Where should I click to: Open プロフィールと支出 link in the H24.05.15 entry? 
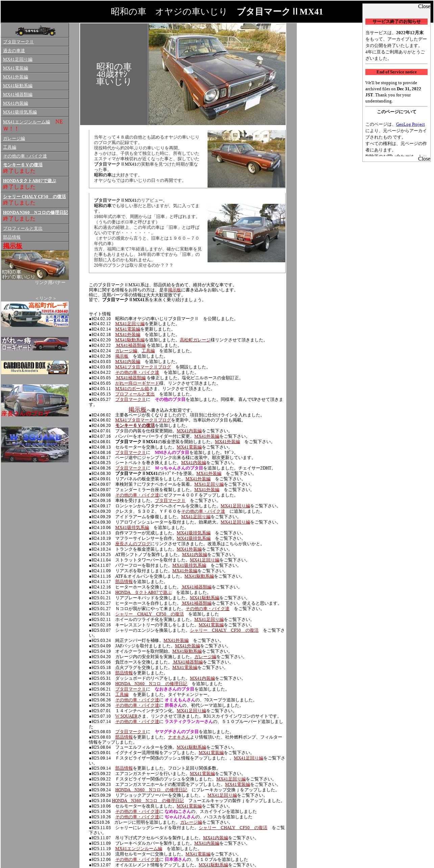(135, 394)
